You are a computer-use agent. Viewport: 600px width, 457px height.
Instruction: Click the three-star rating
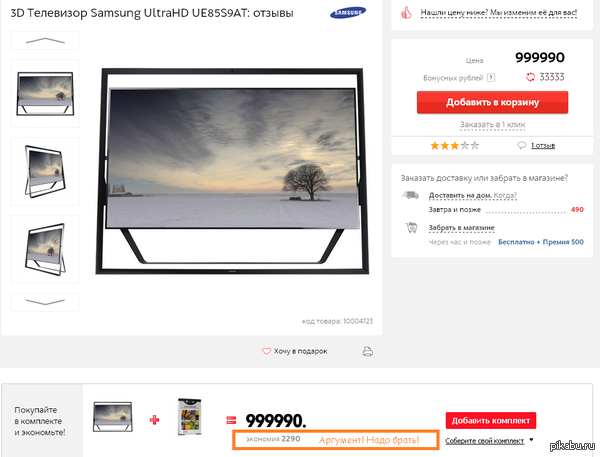[x=454, y=145]
